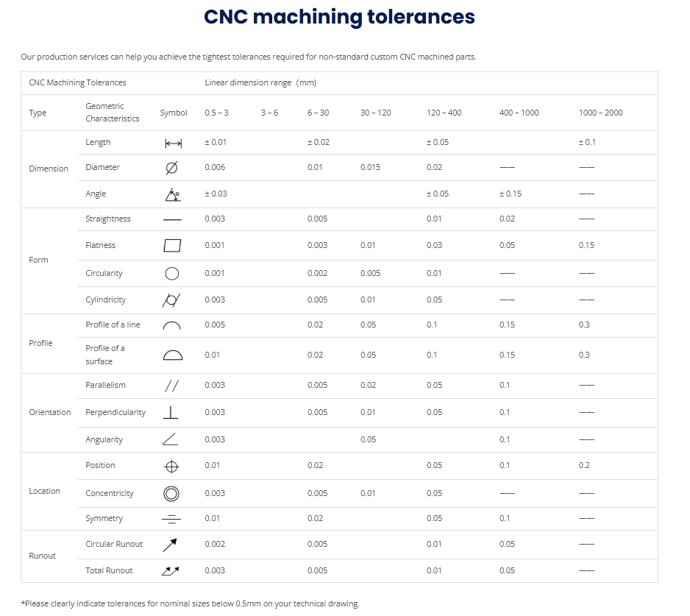Viewport: 690px width, 616px height.
Task: Click the Cylindricity symbol icon
Action: pyautogui.click(x=171, y=300)
